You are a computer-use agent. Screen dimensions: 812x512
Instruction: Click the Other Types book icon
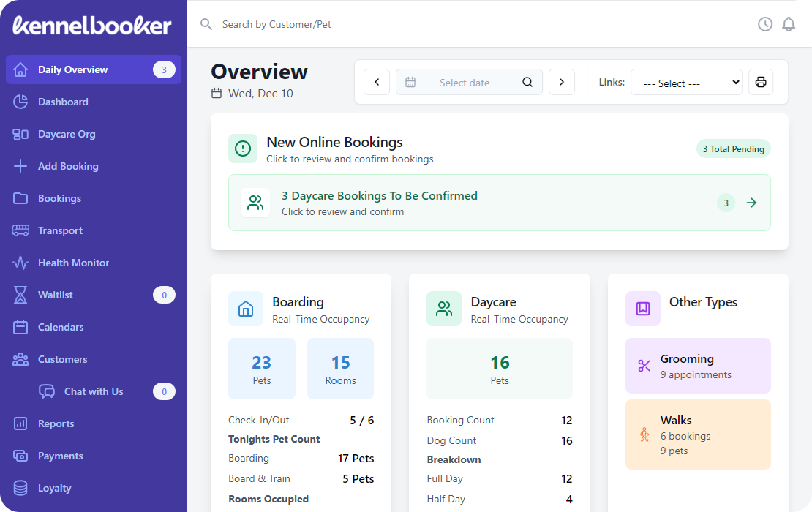coord(643,309)
